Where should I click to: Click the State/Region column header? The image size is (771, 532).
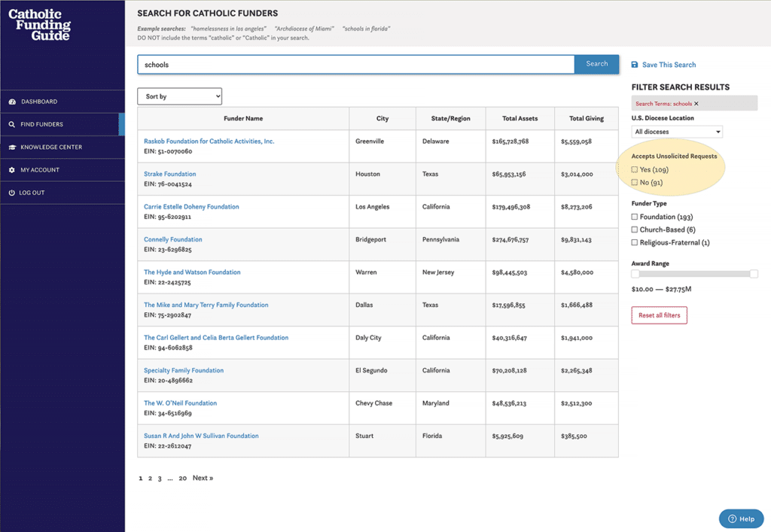[450, 118]
